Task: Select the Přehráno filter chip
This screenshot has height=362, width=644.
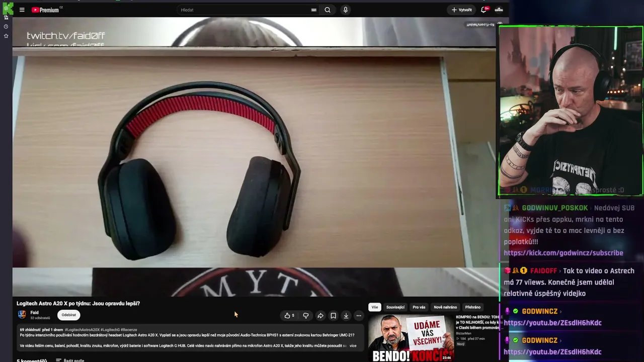Action: (x=473, y=307)
